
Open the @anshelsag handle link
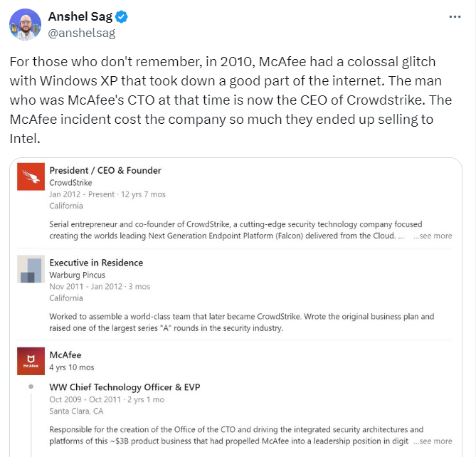pyautogui.click(x=81, y=33)
